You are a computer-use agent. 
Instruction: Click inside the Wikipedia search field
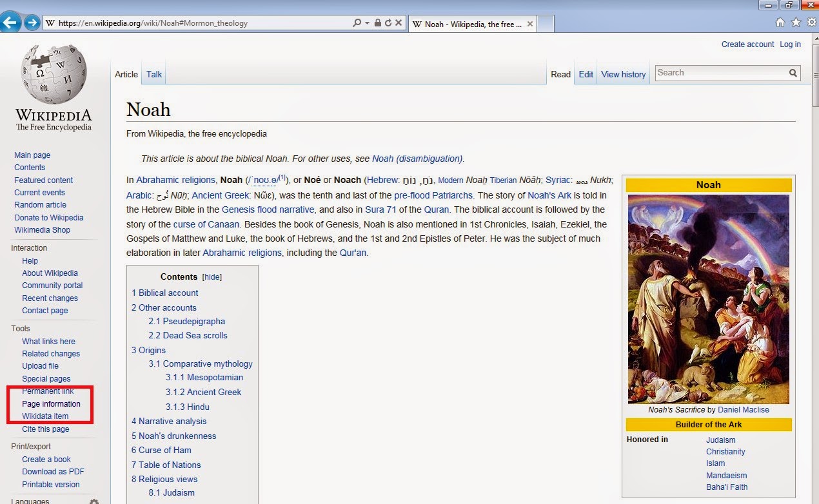[716, 73]
